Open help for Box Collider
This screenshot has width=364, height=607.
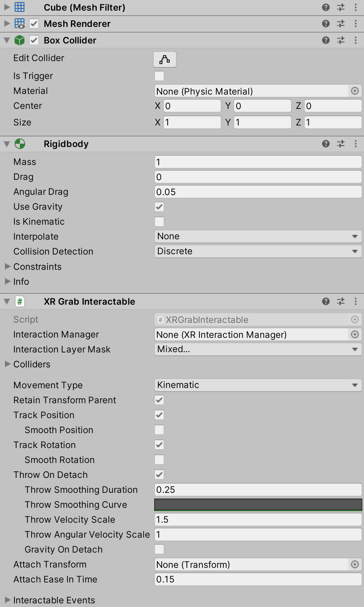coord(326,40)
